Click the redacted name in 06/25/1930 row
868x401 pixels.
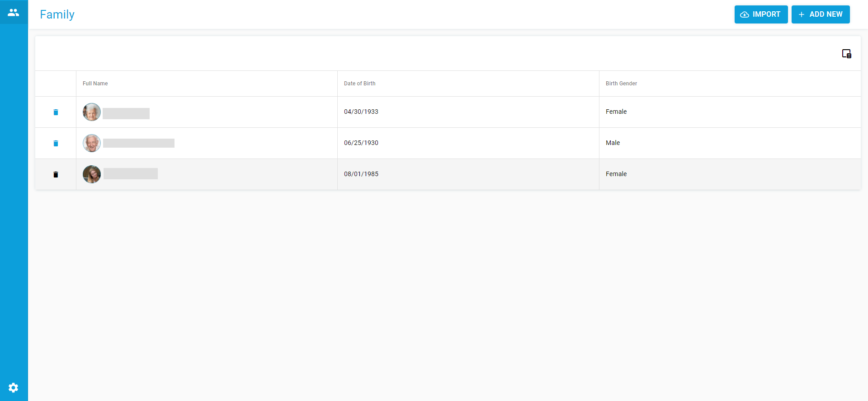click(x=139, y=143)
